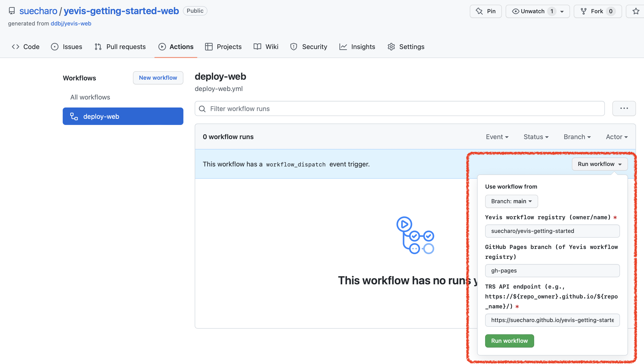Open the Security tab
The width and height of the screenshot is (644, 364).
pyautogui.click(x=309, y=47)
